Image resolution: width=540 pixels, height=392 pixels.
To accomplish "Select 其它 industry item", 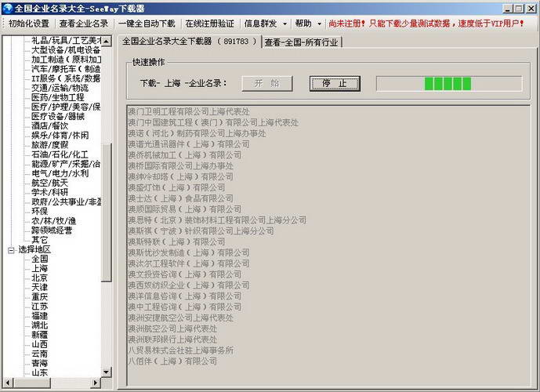I will tap(40, 240).
